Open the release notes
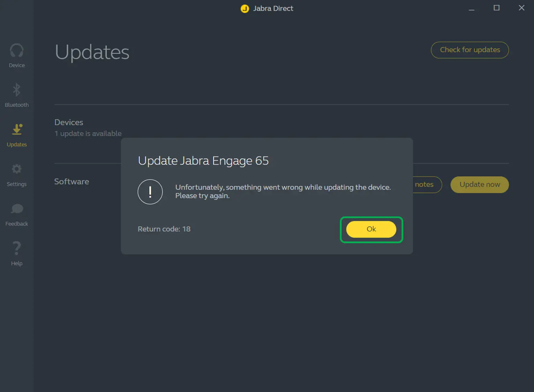Viewport: 534px width, 392px height. click(x=424, y=185)
